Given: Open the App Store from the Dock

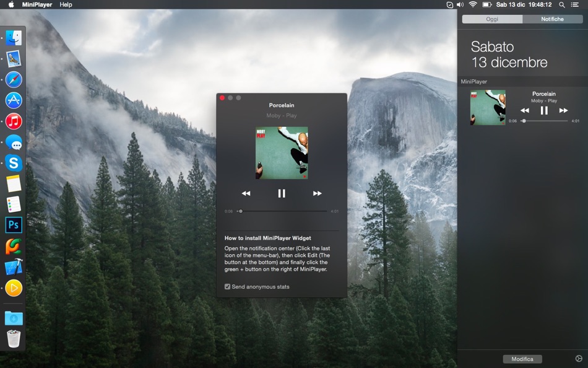Looking at the screenshot, I should [x=14, y=100].
